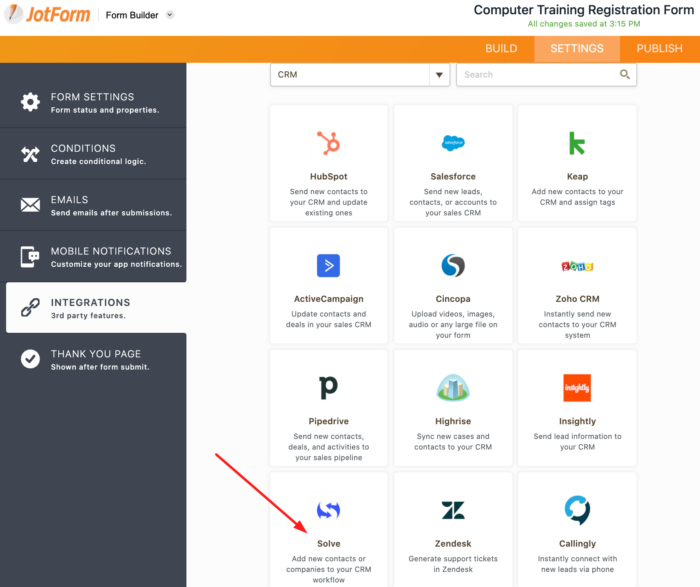
Task: Click the Insightly card title
Action: (x=577, y=421)
